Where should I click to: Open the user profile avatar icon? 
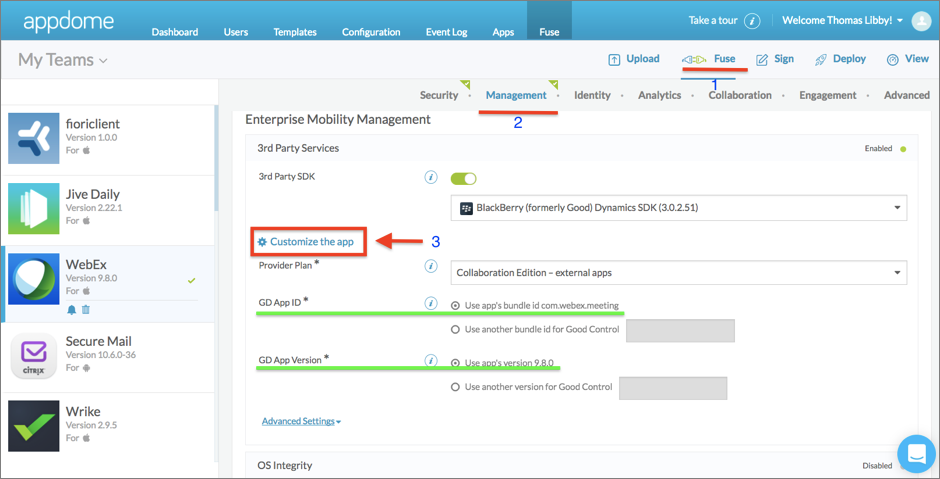(x=921, y=21)
